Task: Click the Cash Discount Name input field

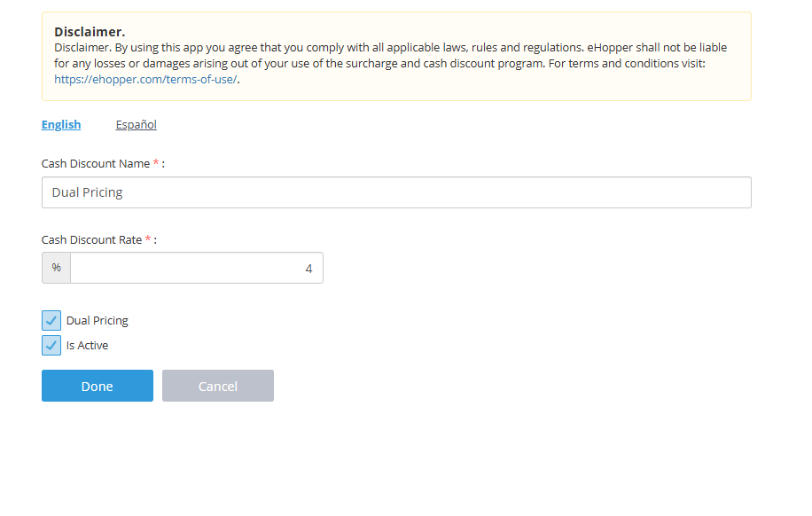Action: (396, 192)
